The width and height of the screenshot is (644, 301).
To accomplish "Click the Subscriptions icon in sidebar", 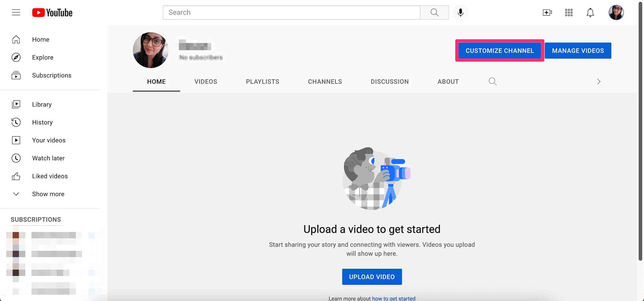I will click(x=16, y=75).
